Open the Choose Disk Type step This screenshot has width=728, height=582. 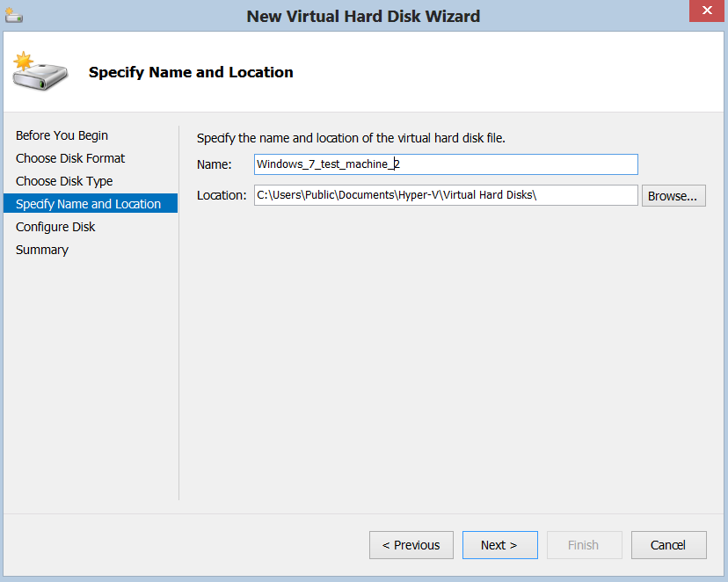tap(64, 181)
